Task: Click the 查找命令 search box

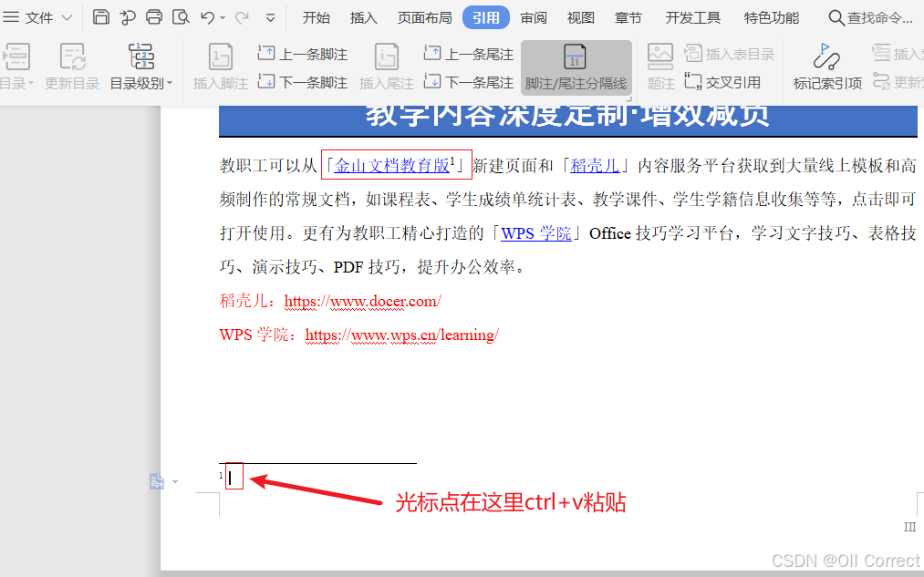Action: click(871, 17)
